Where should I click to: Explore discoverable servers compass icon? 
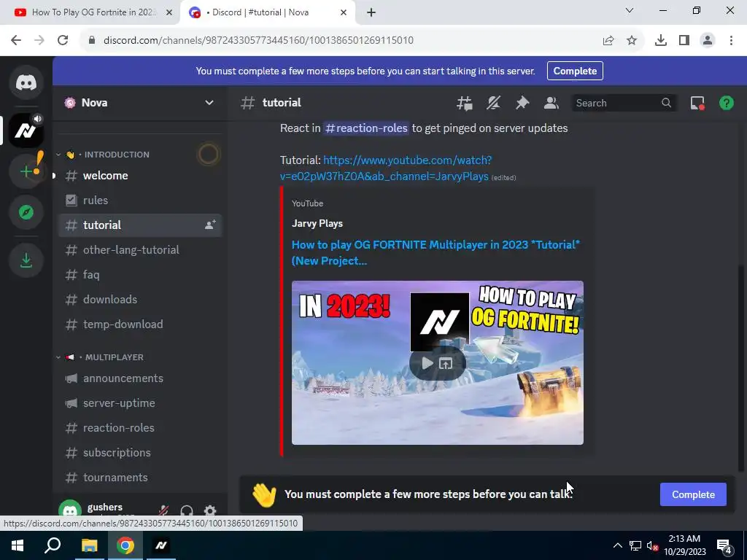pos(26,212)
